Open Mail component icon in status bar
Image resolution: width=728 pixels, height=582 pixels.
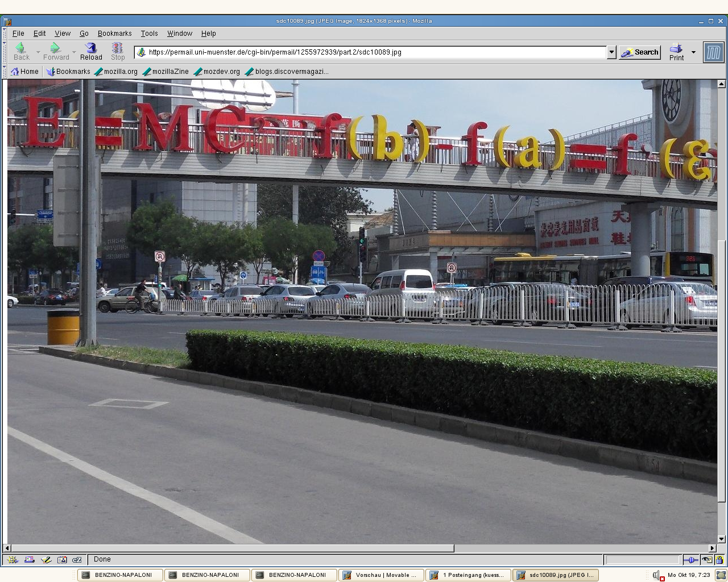[x=29, y=560]
